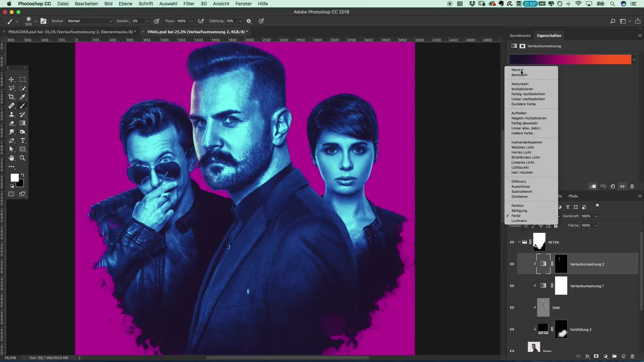This screenshot has width=644, height=362.
Task: Select the Rectangle shape tool
Action: (x=22, y=149)
